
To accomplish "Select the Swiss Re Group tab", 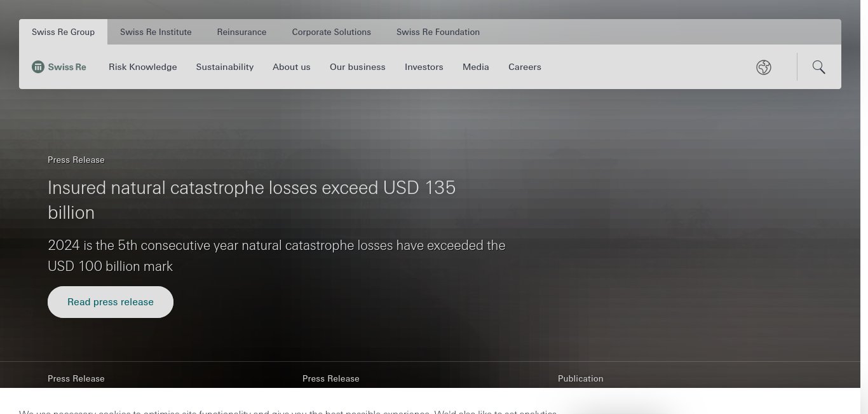I will (x=63, y=32).
